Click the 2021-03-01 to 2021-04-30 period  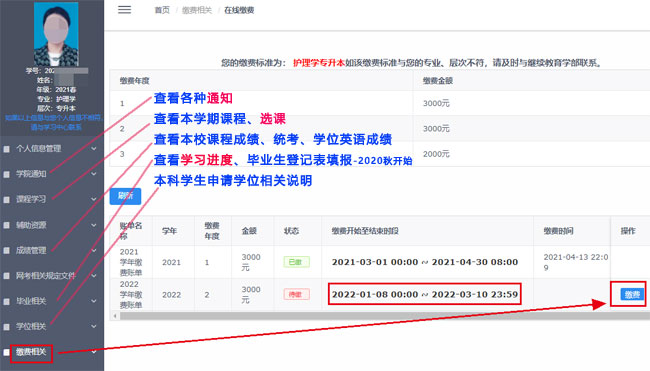[425, 262]
